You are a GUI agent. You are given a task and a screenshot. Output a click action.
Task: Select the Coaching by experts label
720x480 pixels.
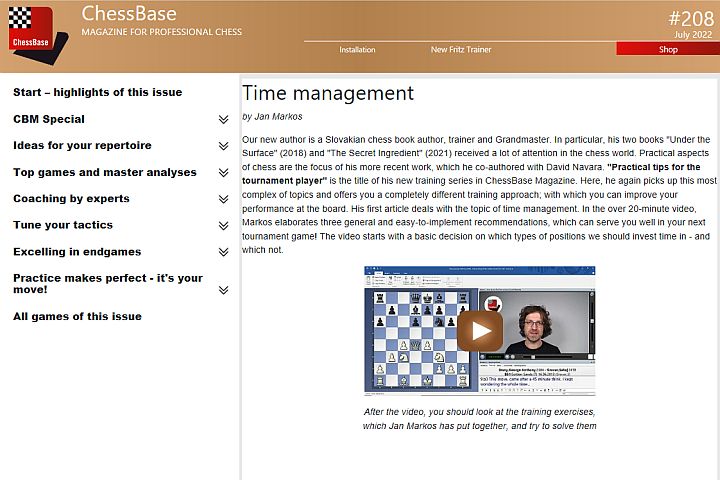tap(72, 199)
